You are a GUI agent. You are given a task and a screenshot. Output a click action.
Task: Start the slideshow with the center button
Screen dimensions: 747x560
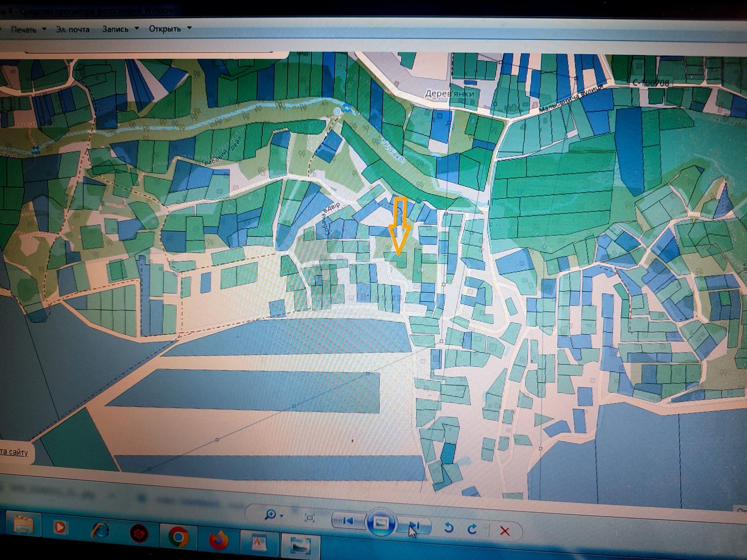pos(381,523)
